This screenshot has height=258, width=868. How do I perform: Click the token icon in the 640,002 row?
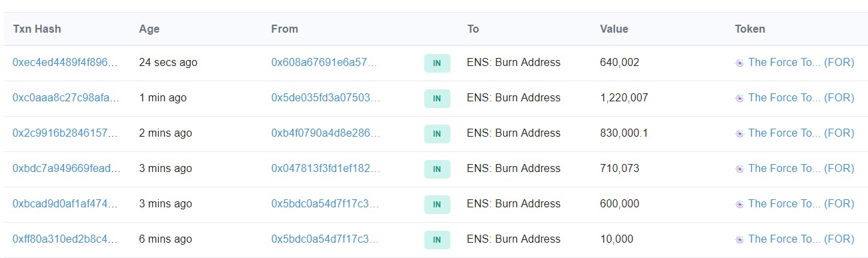click(x=739, y=63)
